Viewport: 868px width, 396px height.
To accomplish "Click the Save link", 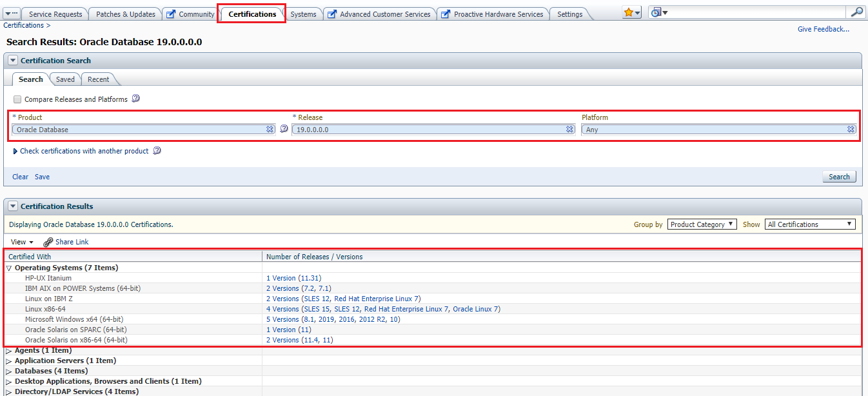I will [x=42, y=177].
